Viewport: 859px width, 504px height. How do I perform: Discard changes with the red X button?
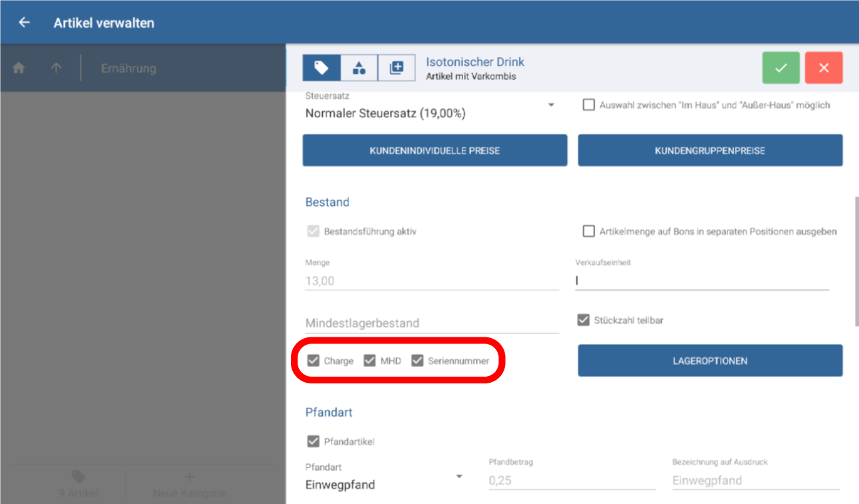(x=824, y=68)
